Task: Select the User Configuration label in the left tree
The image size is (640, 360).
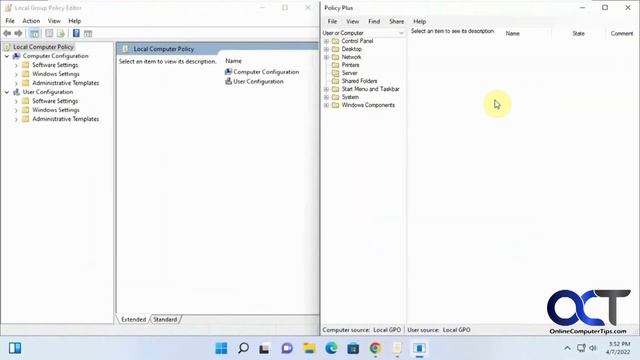Action: point(48,92)
